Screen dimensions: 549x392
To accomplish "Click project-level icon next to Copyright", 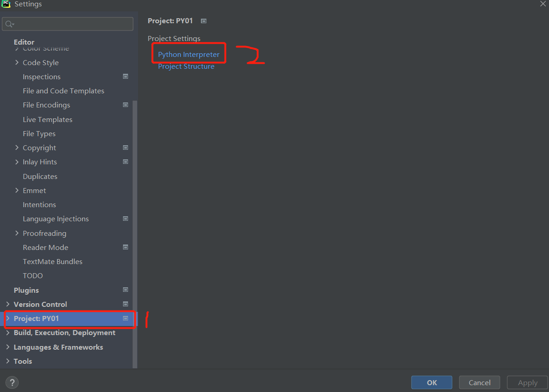I will point(126,148).
